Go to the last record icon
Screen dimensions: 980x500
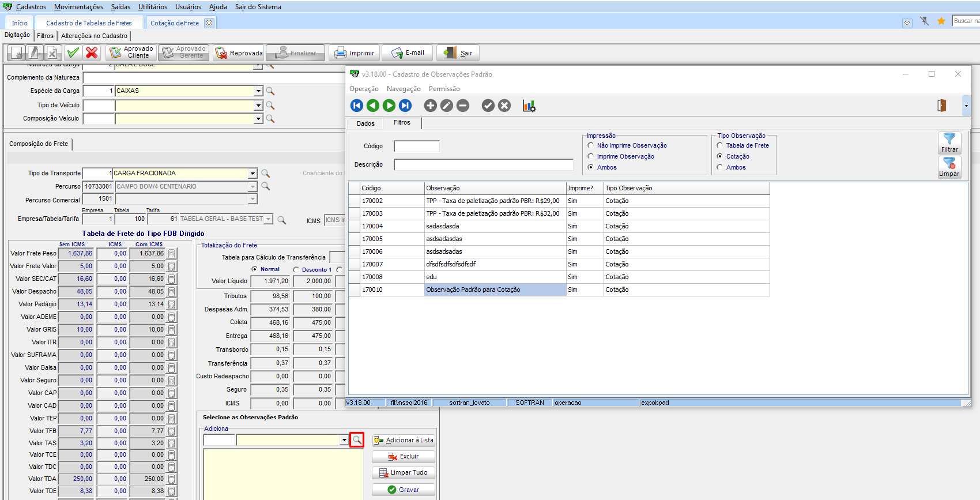pos(405,106)
